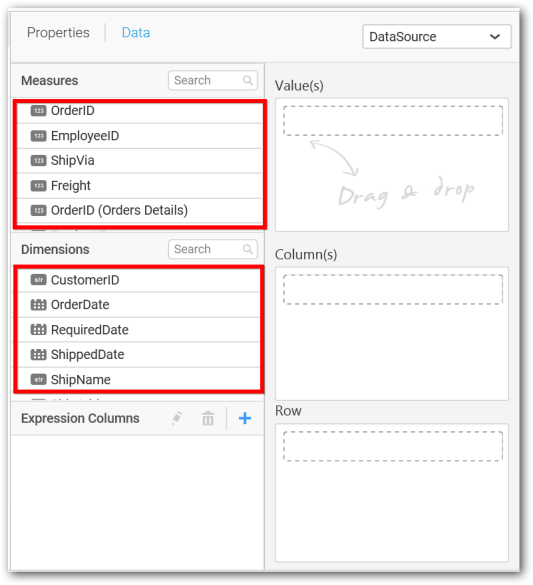Image resolution: width=533 pixels, height=585 pixels.
Task: Click the add expression column plus icon
Action: pos(245,418)
